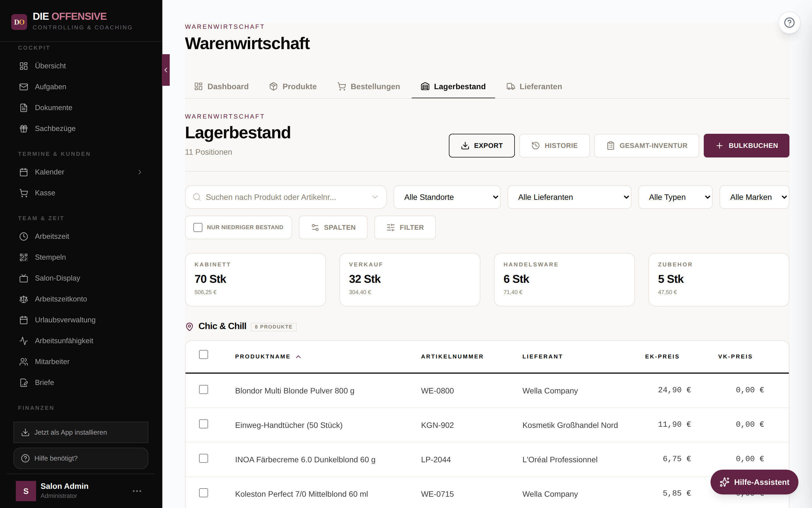Open Salon-Display TV icon in sidebar
Screen dimensions: 812x508
tap(23, 278)
